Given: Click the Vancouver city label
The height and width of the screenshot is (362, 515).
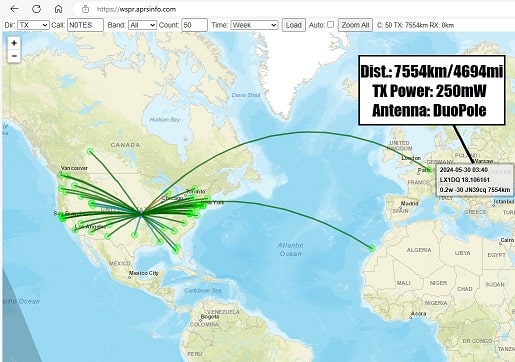Looking at the screenshot, I should [74, 168].
